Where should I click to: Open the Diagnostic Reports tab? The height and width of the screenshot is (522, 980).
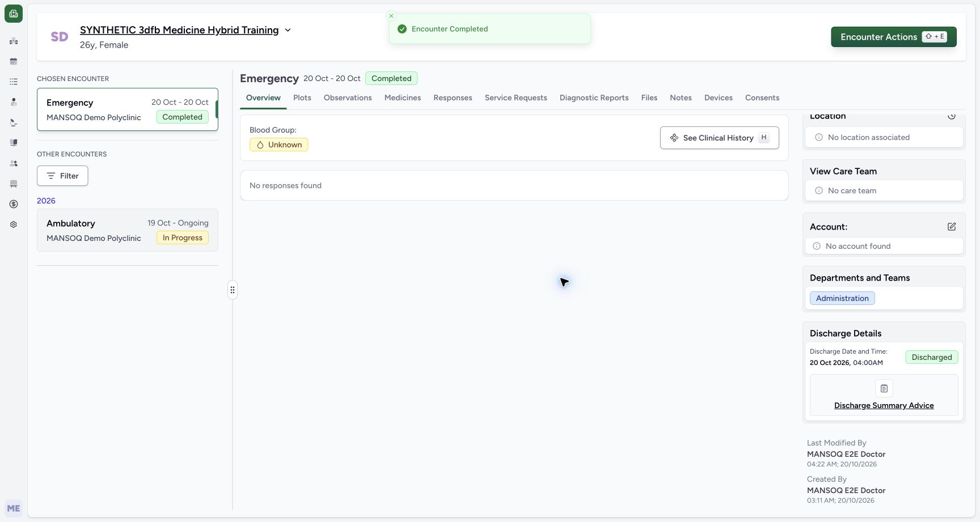594,97
